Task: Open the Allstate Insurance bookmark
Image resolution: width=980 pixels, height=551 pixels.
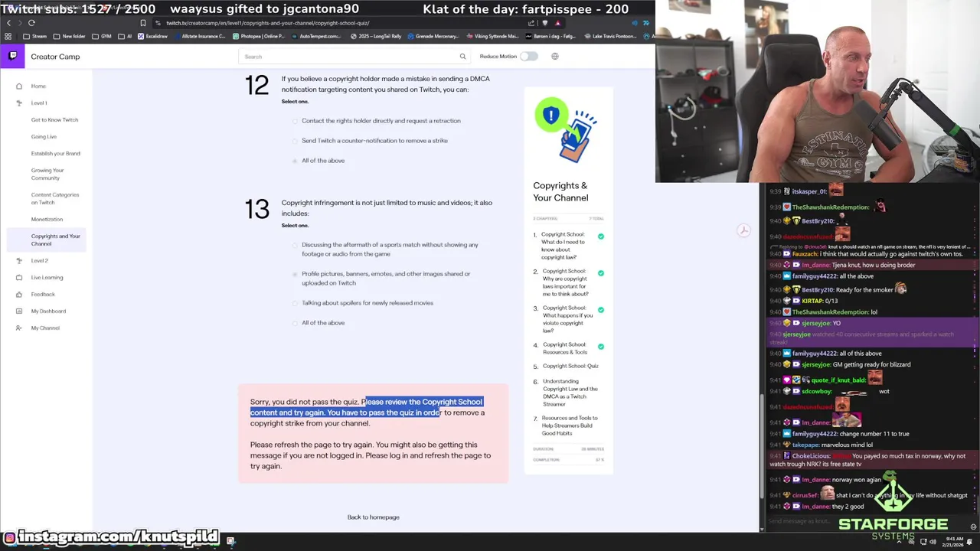Action: (199, 36)
